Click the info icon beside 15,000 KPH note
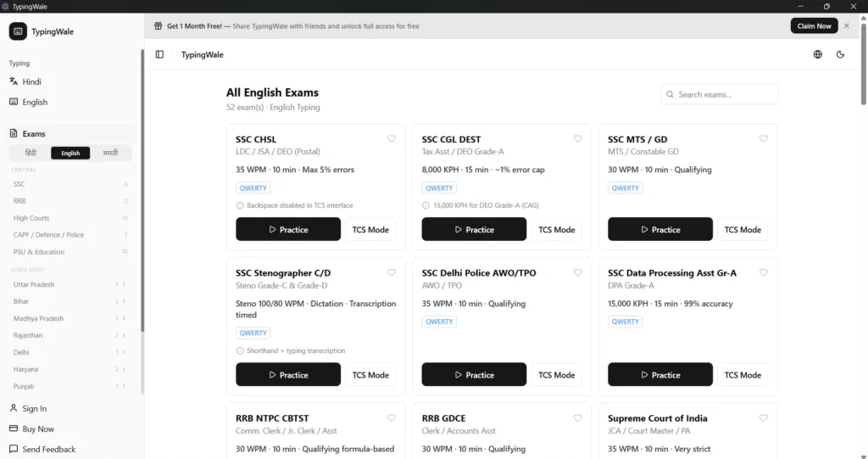Image resolution: width=868 pixels, height=459 pixels. point(426,205)
